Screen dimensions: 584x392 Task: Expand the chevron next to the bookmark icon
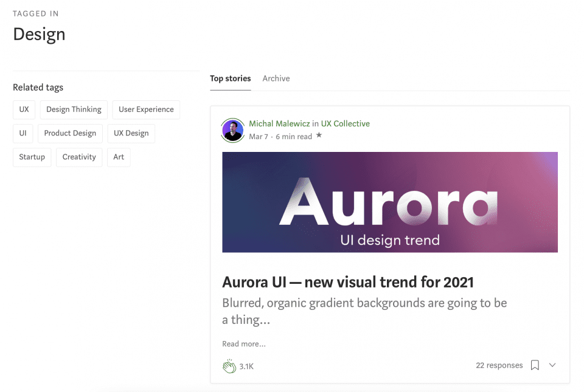tap(552, 365)
